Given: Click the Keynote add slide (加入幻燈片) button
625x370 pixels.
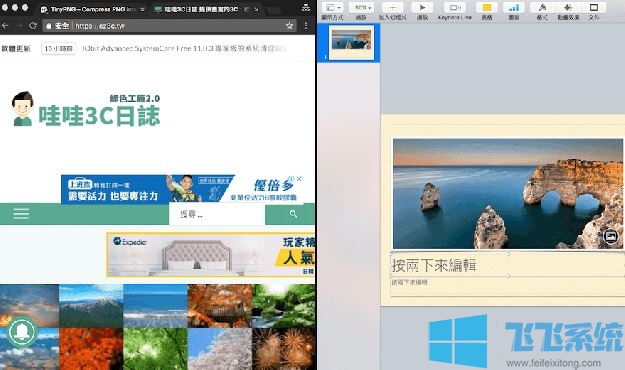Looking at the screenshot, I should (393, 8).
